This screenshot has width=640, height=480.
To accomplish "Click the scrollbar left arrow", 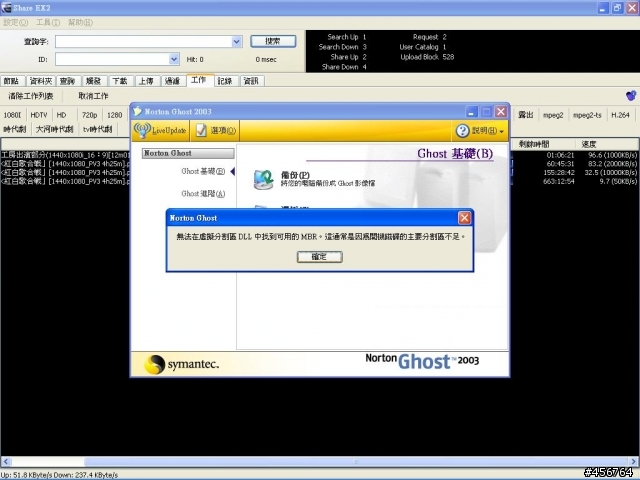I will coord(6,462).
